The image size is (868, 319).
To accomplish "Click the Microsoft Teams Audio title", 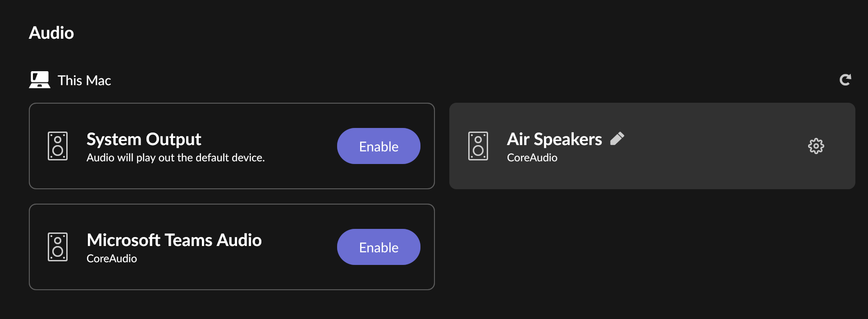I will click(174, 240).
